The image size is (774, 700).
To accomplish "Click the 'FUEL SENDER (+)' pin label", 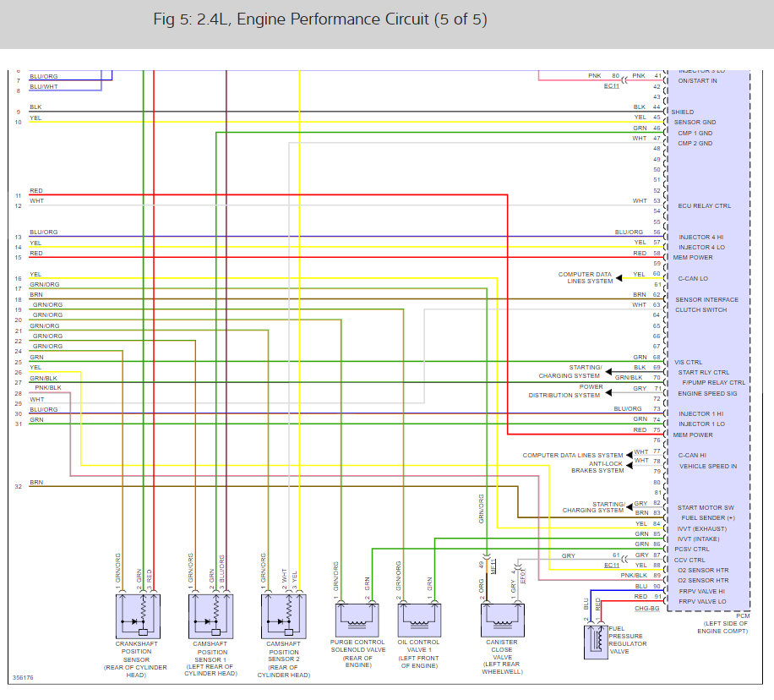I will click(x=708, y=517).
